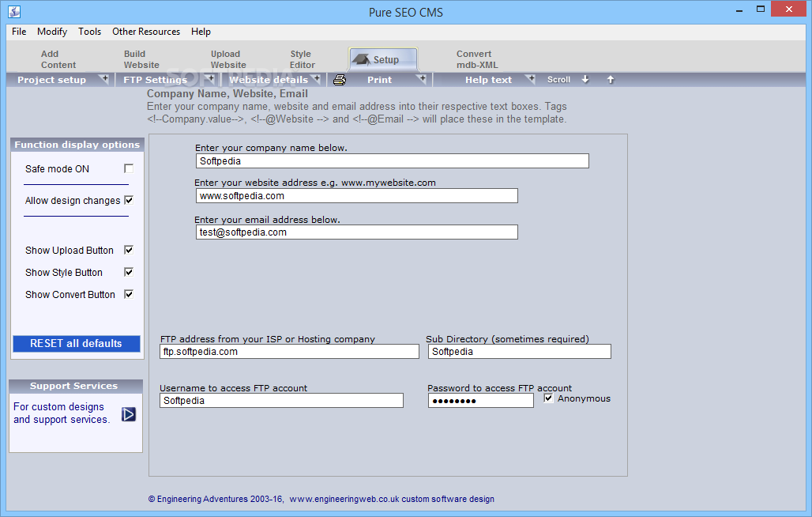Click RESET all defaults button
This screenshot has width=812, height=517.
[77, 343]
